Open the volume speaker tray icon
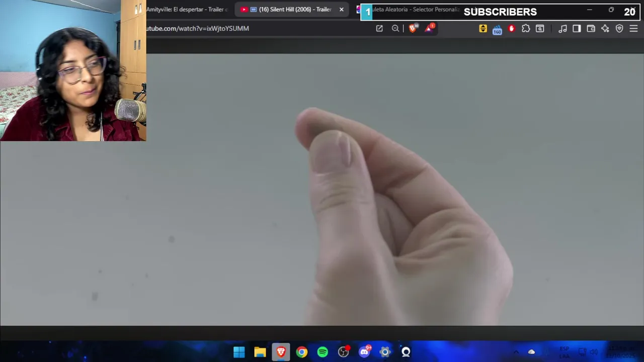This screenshot has height=362, width=644. tap(594, 352)
